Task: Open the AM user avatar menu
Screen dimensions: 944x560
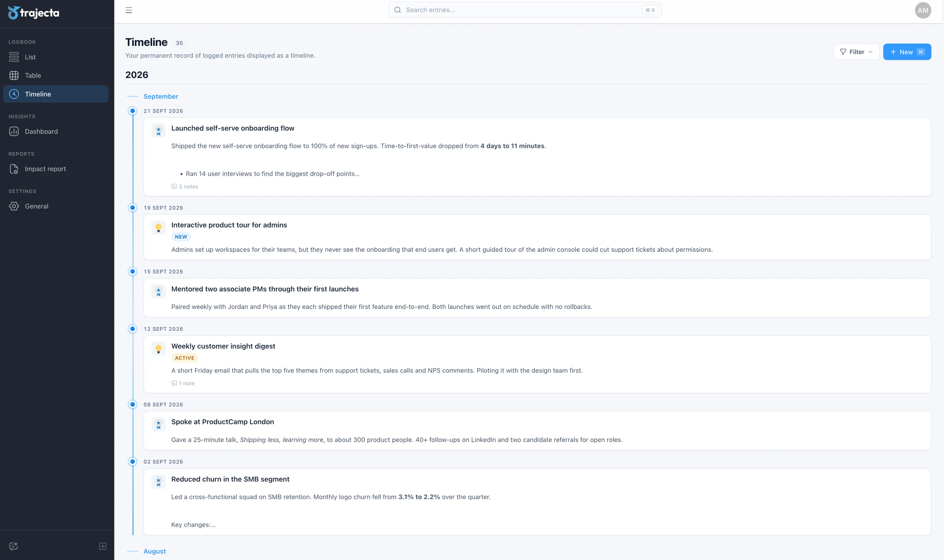Action: [923, 10]
